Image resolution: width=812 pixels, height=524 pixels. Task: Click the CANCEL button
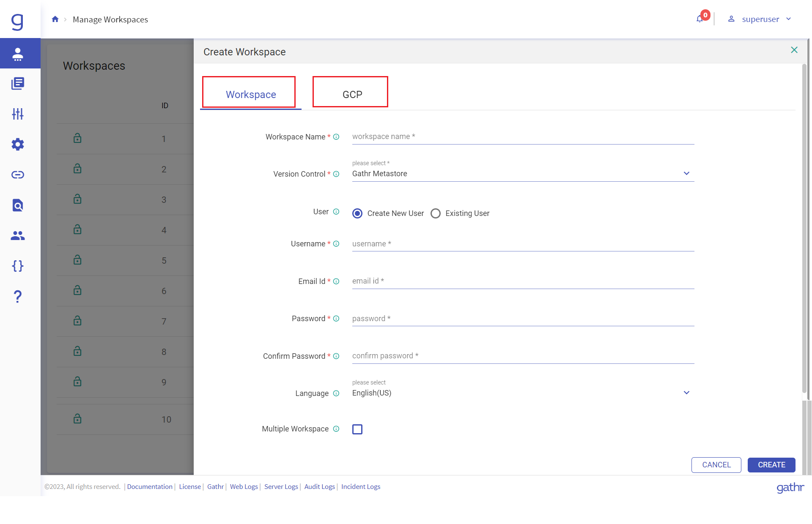[x=716, y=465]
